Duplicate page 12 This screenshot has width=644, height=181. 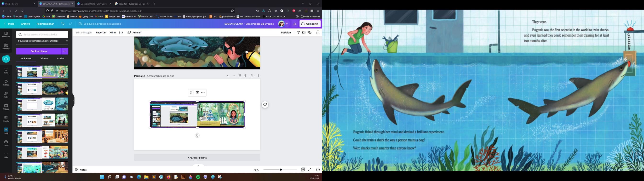pyautogui.click(x=246, y=76)
